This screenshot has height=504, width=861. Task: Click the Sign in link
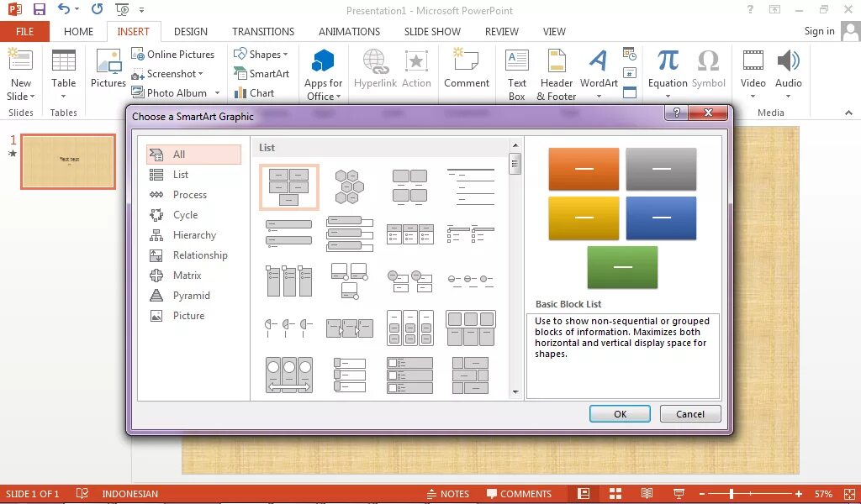pyautogui.click(x=819, y=31)
